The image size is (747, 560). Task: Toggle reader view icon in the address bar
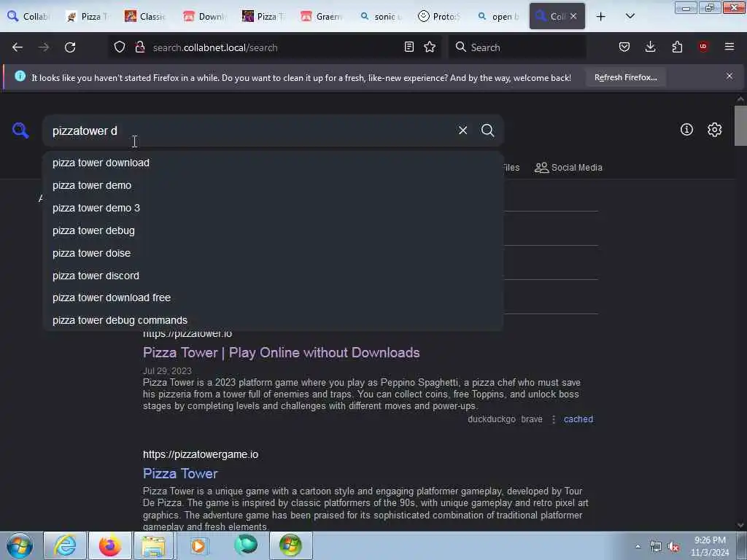click(409, 47)
